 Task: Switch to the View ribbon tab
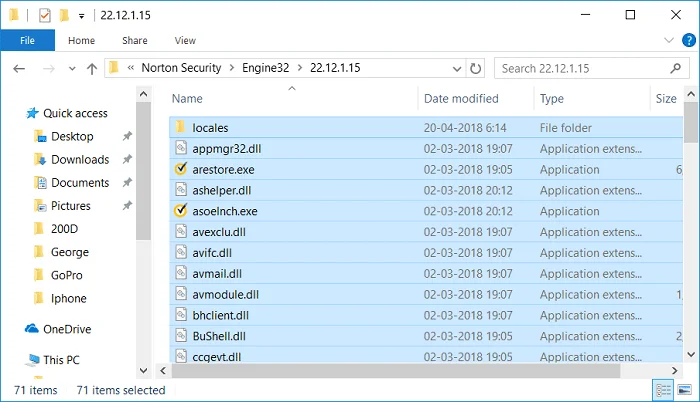185,41
